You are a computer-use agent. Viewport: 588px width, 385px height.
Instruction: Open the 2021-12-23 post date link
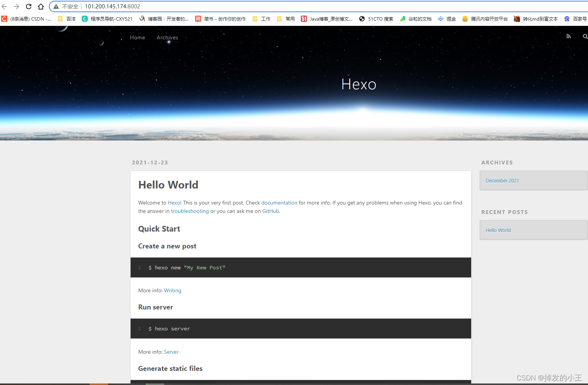150,163
